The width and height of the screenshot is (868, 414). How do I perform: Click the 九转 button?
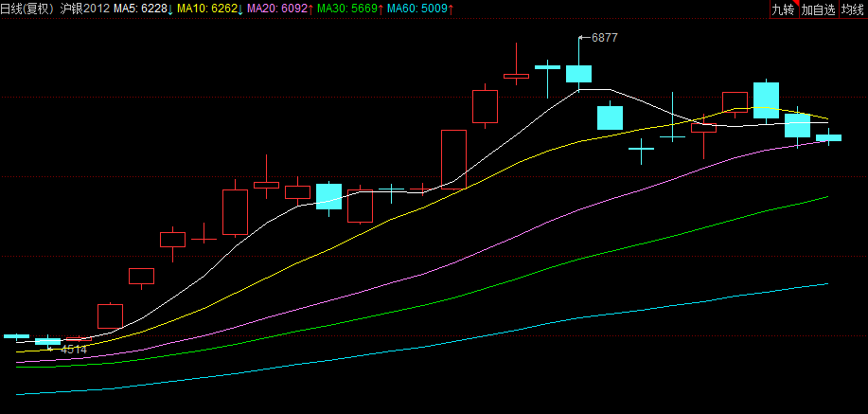click(785, 9)
